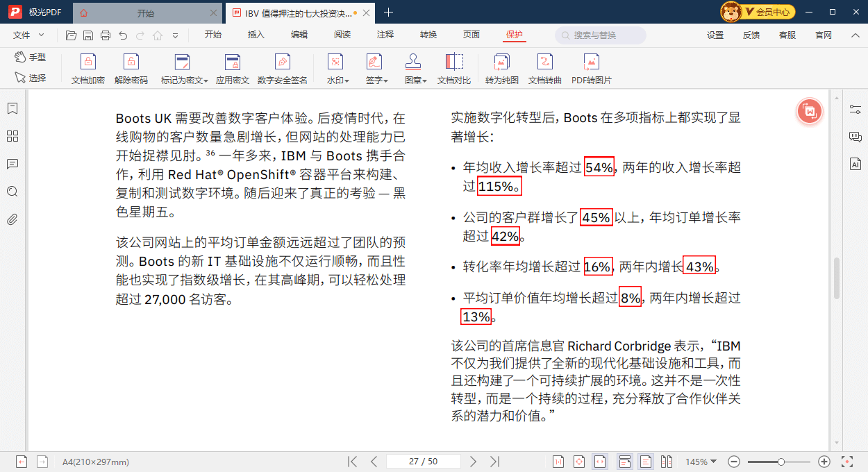Viewport: 868px width, 472px height.
Task: Click the zoom in plus button
Action: pyautogui.click(x=824, y=462)
